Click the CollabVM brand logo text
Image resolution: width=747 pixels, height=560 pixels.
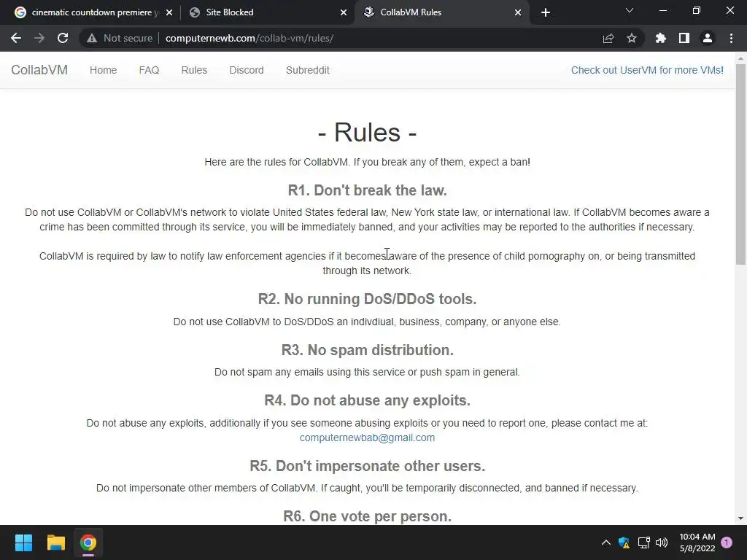coord(39,70)
